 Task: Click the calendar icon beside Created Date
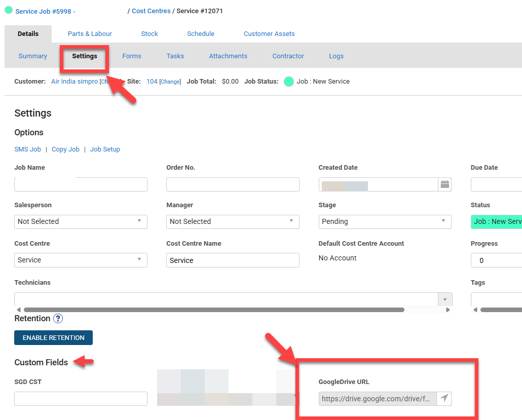pyautogui.click(x=444, y=184)
